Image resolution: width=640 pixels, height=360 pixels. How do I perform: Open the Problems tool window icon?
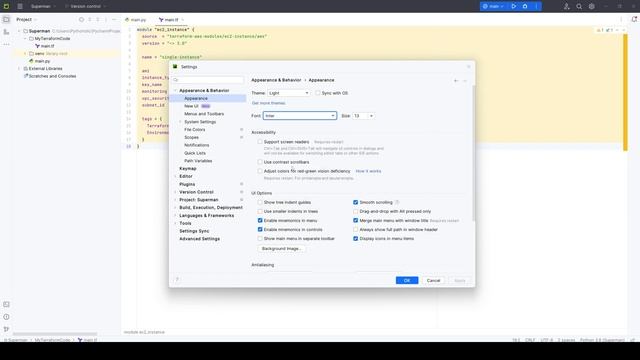click(6, 317)
